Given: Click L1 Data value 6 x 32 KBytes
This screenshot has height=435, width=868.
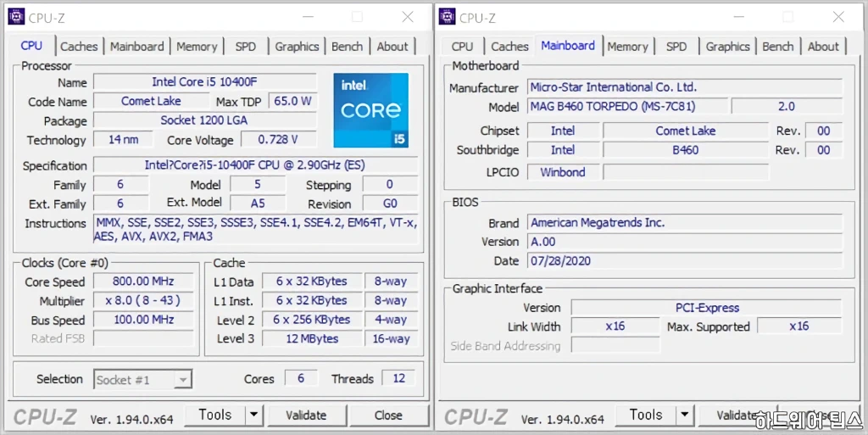Looking at the screenshot, I should (x=312, y=282).
